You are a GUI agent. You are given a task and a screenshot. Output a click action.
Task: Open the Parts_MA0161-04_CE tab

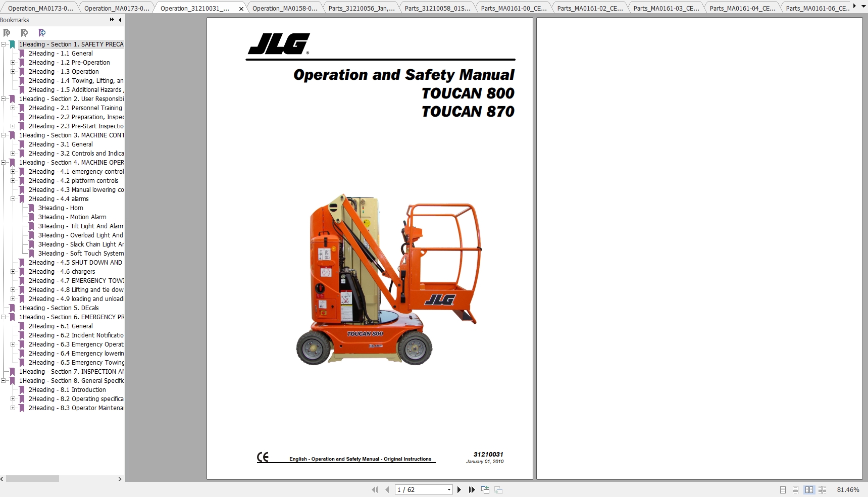click(742, 8)
